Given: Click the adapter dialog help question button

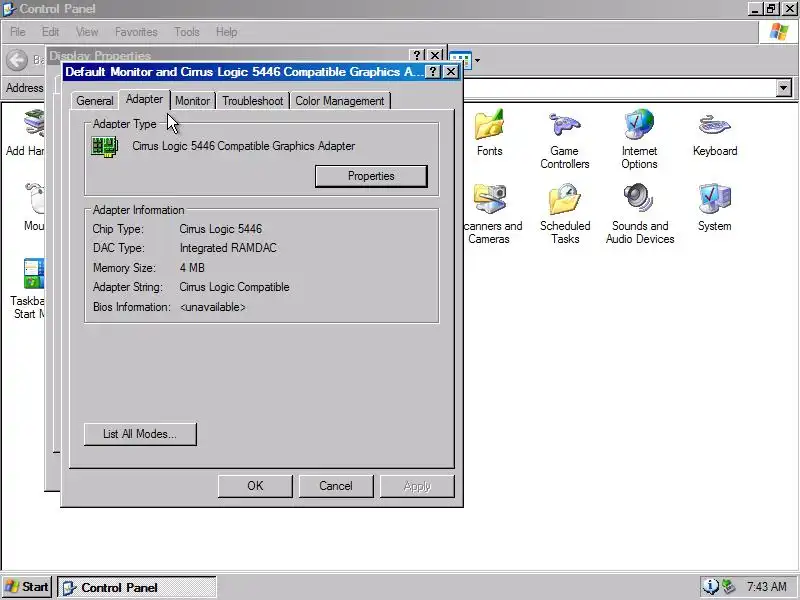Looking at the screenshot, I should point(433,72).
